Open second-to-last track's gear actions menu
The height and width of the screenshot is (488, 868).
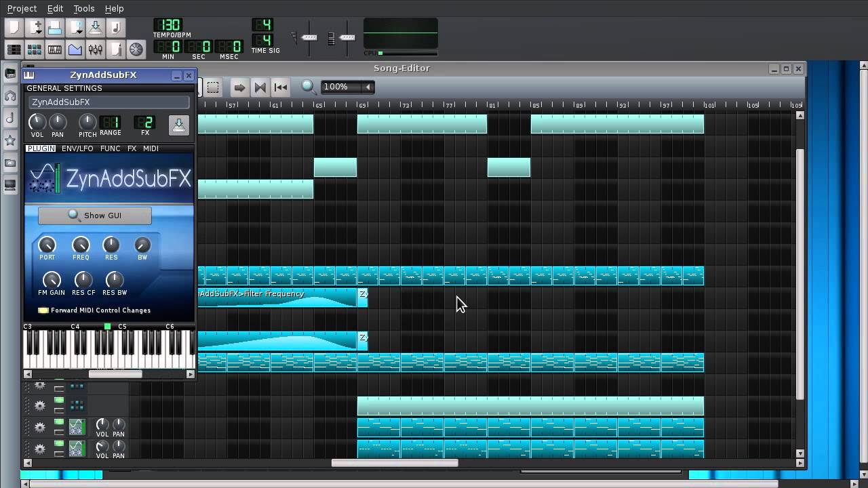coord(40,428)
